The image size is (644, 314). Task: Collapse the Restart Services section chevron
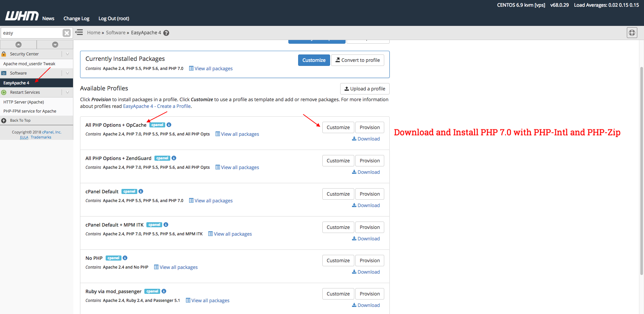tap(67, 92)
